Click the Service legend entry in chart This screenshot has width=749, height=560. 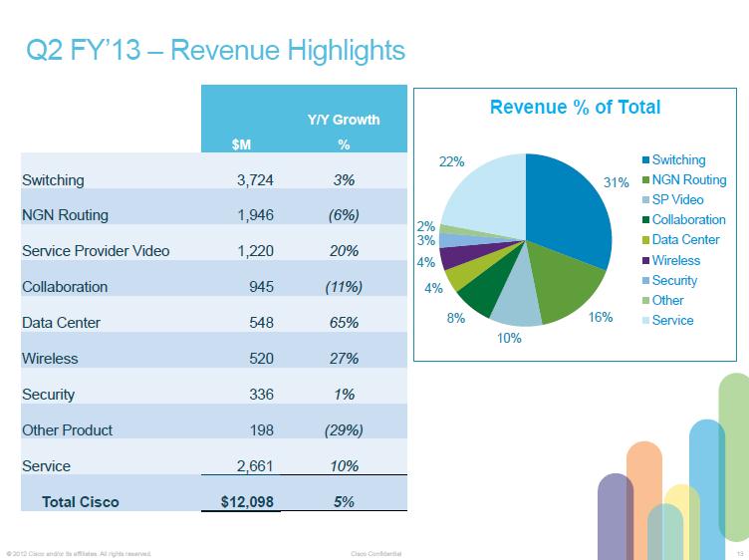(672, 321)
